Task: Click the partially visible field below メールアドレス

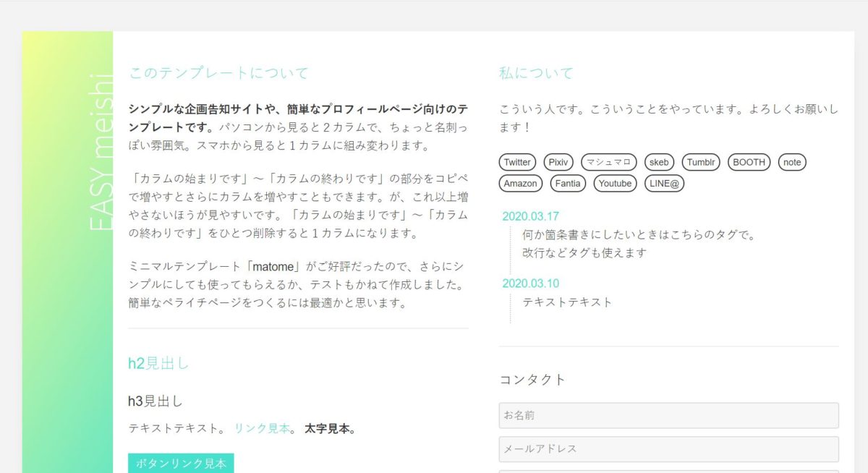Action: (x=669, y=471)
